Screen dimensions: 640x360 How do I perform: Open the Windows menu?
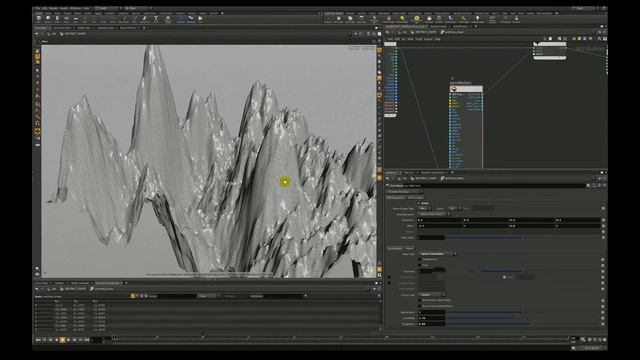click(75, 8)
